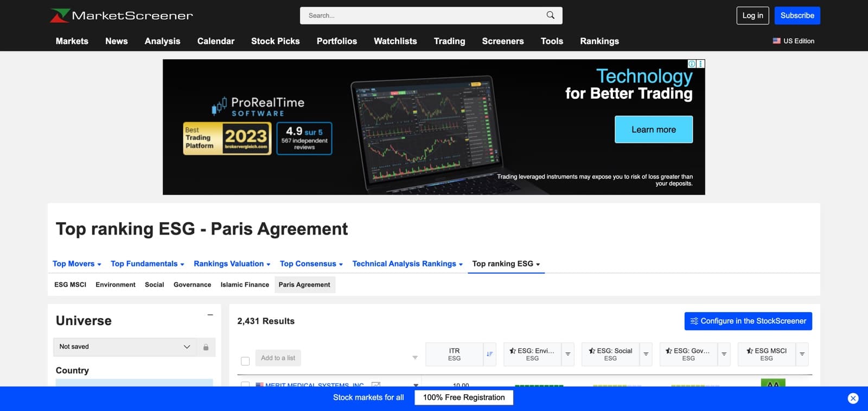Click the lock icon beside Not saved

[x=206, y=347]
